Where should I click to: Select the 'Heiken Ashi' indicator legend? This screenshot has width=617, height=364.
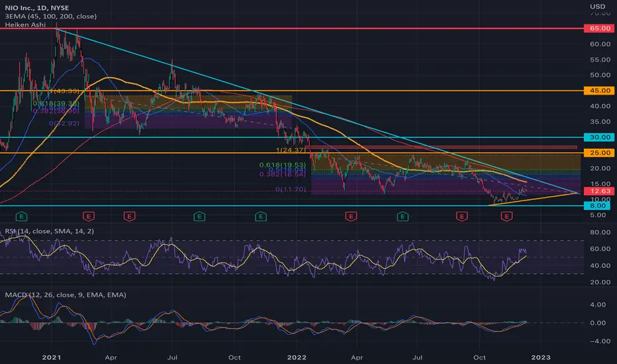coord(25,24)
